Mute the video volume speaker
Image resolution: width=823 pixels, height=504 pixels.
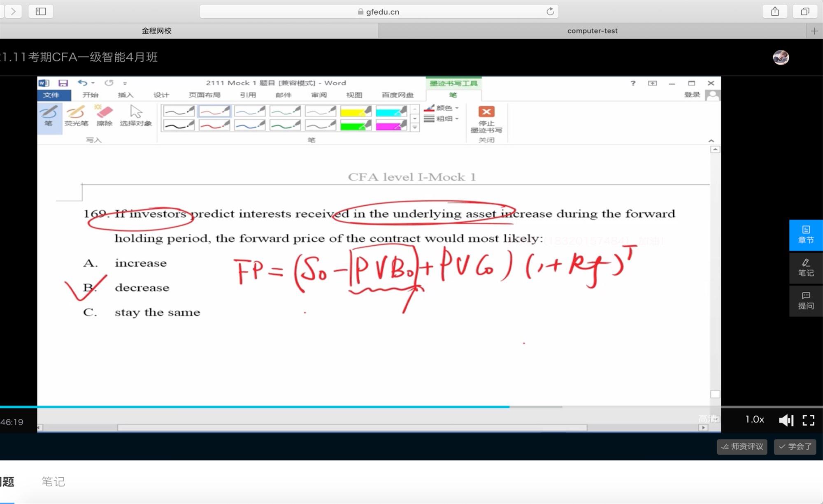pos(786,420)
